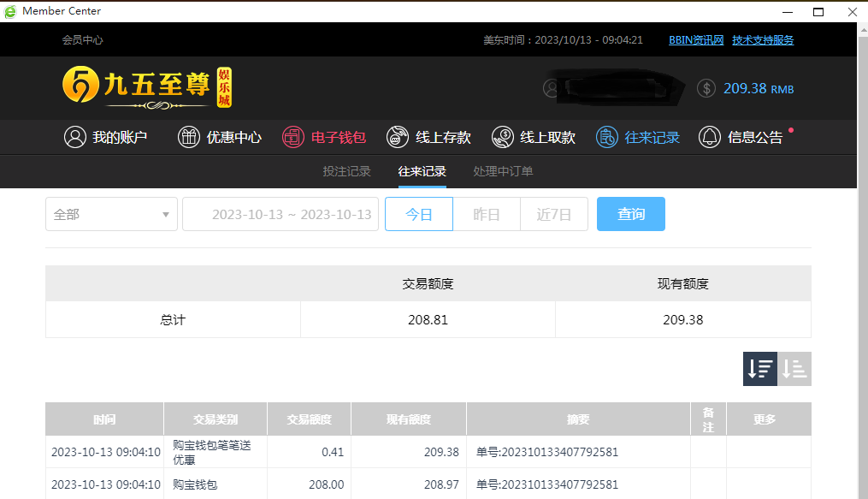Viewport: 868px width, 499px height.
Task: Click the 摘要 column header
Action: [578, 419]
